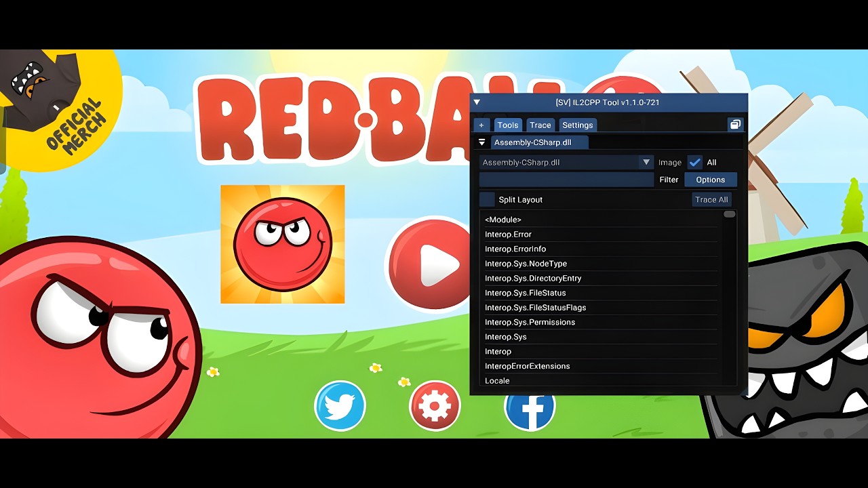
Task: Focus the Filter text field
Action: pyautogui.click(x=566, y=180)
